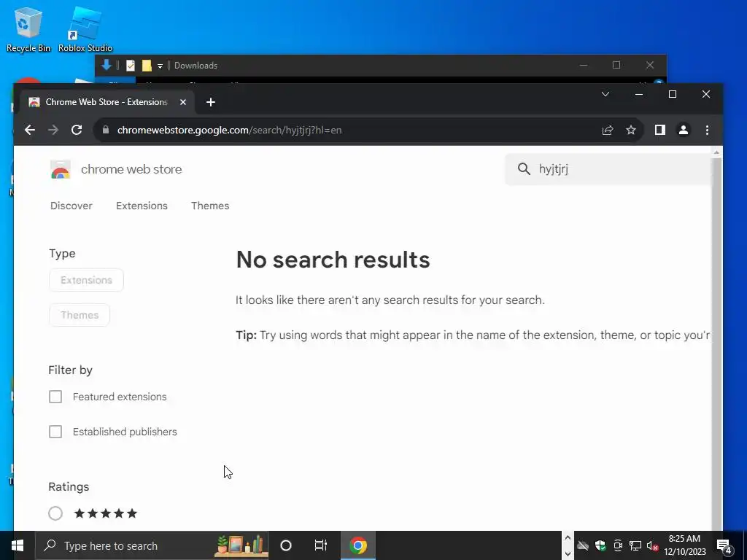Open Cortana circle icon on taskbar
Screen dimensions: 747x560
click(286, 545)
